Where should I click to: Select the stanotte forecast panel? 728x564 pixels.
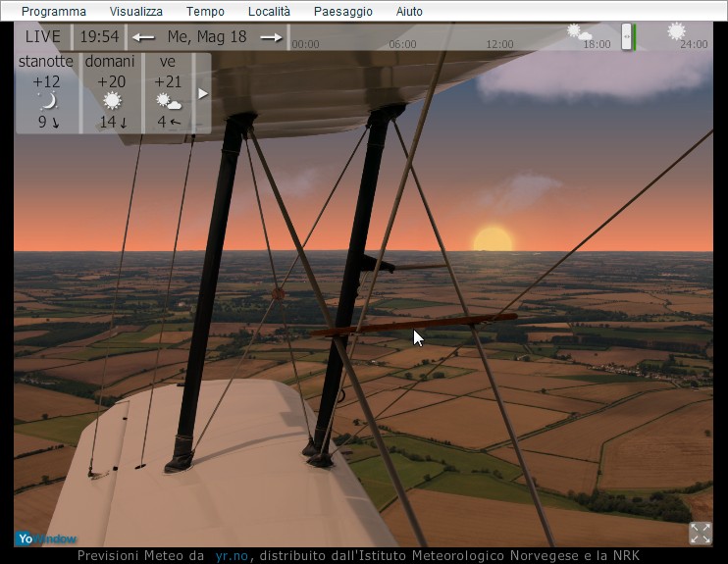48,93
